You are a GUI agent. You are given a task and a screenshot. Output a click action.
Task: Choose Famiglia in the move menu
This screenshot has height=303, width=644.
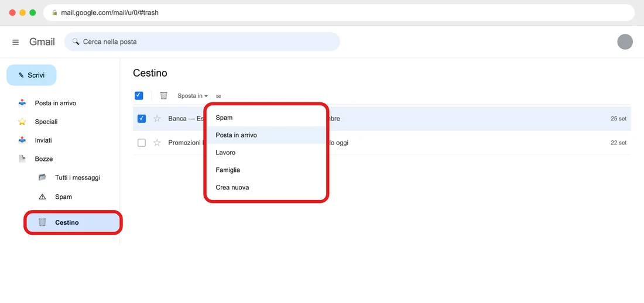[266, 170]
